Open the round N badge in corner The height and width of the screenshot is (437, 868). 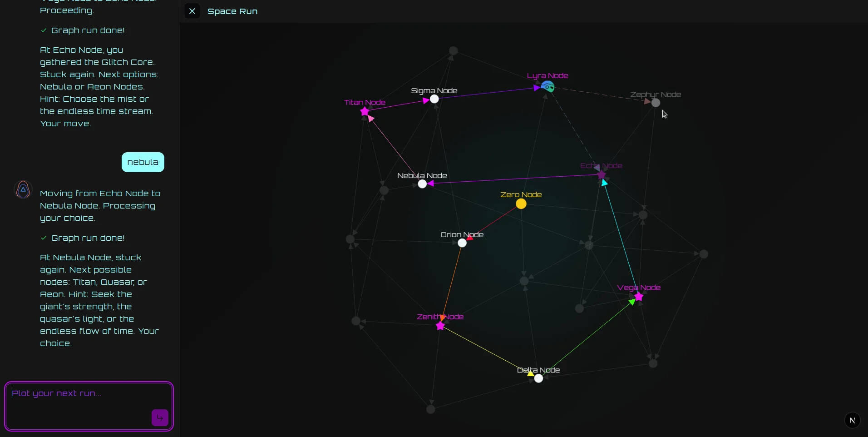click(852, 420)
